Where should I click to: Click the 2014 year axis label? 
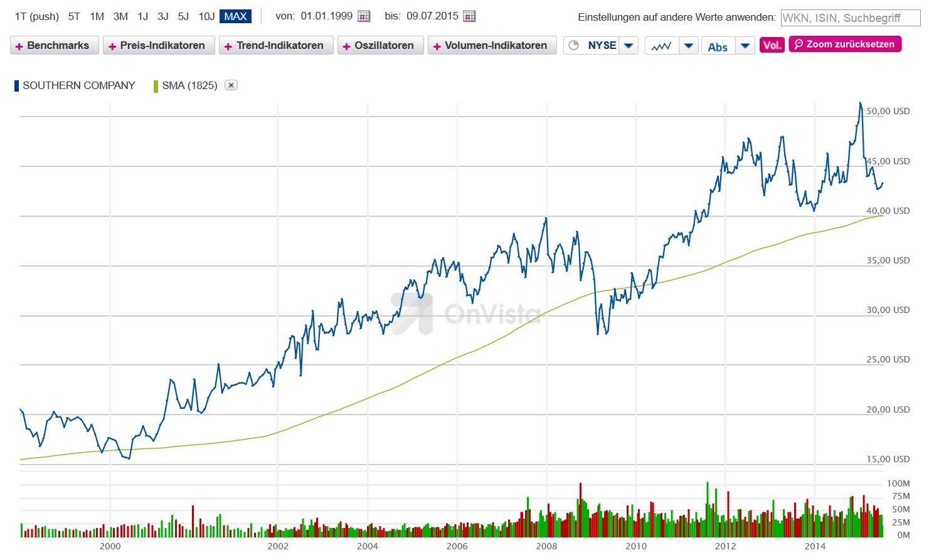[814, 546]
